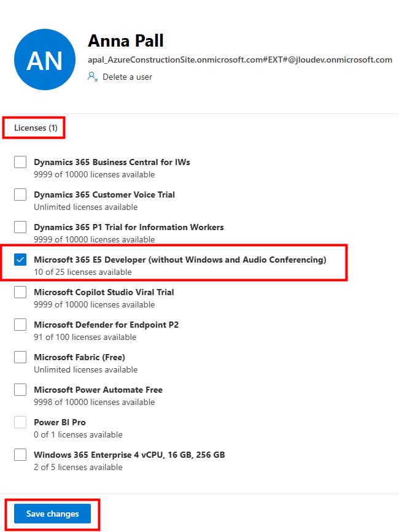This screenshot has height=532, width=399.
Task: Tick Dynamics 365 P1 Trial checkbox
Action: tap(21, 227)
